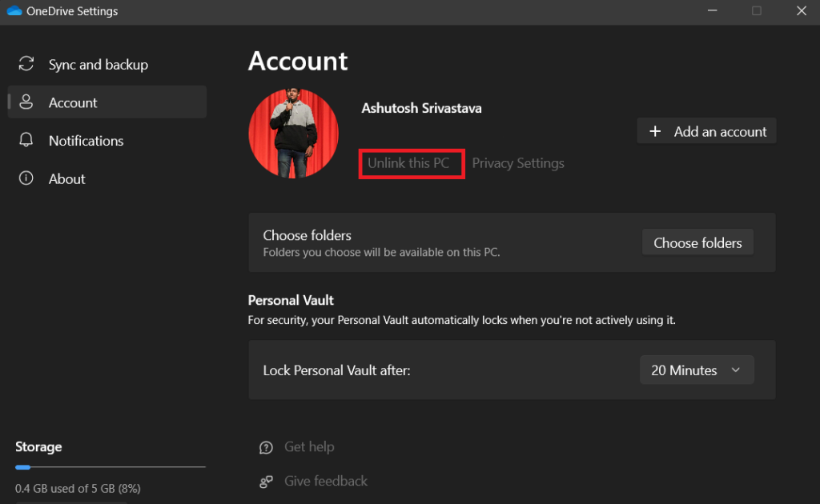This screenshot has width=820, height=504.
Task: Open the About page in sidebar
Action: tap(66, 179)
